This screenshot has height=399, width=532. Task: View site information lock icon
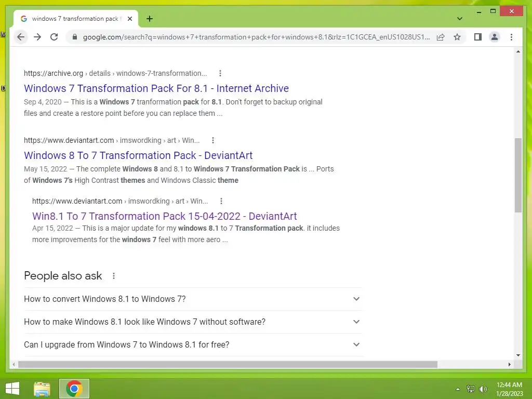(75, 37)
